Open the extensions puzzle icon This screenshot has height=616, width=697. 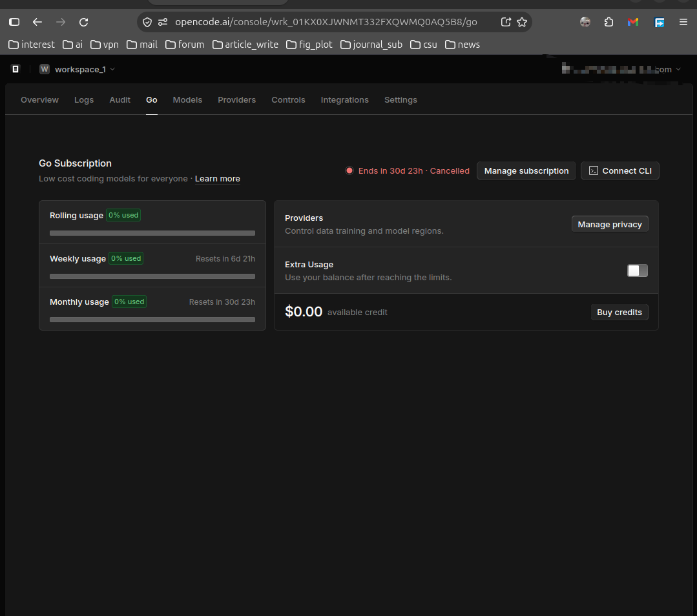pos(609,22)
